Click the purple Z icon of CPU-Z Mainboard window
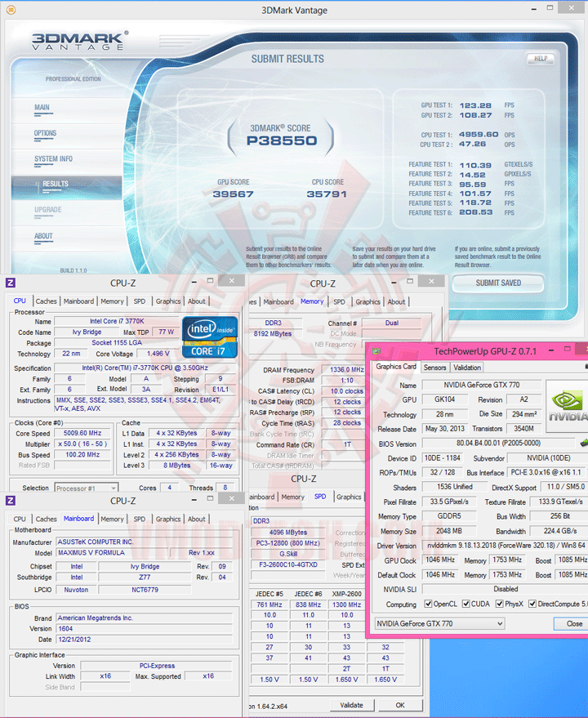Viewport: 588px width, 718px height. (x=11, y=501)
